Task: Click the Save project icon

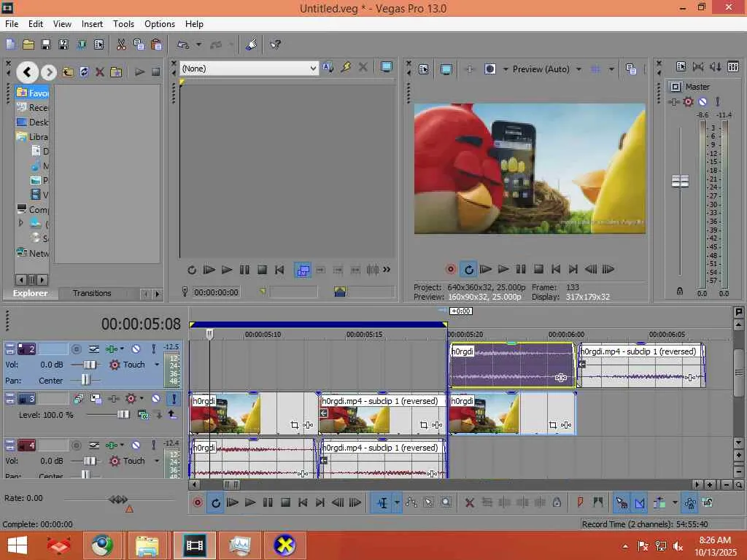Action: [45, 44]
